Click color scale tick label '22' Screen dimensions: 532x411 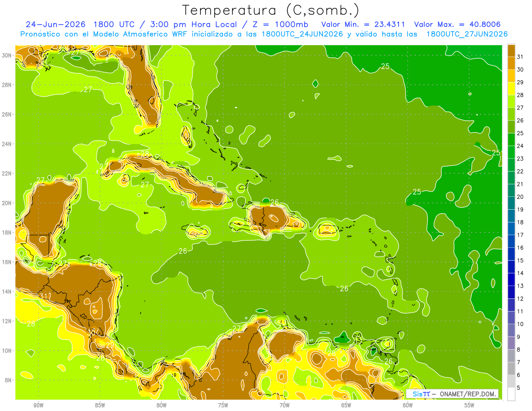tap(520, 171)
